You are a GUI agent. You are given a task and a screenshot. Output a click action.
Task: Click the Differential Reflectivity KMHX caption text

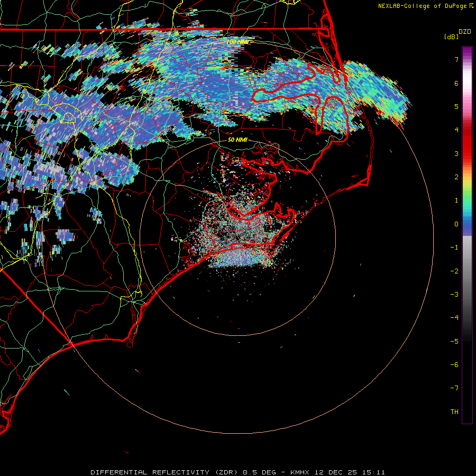237,472
